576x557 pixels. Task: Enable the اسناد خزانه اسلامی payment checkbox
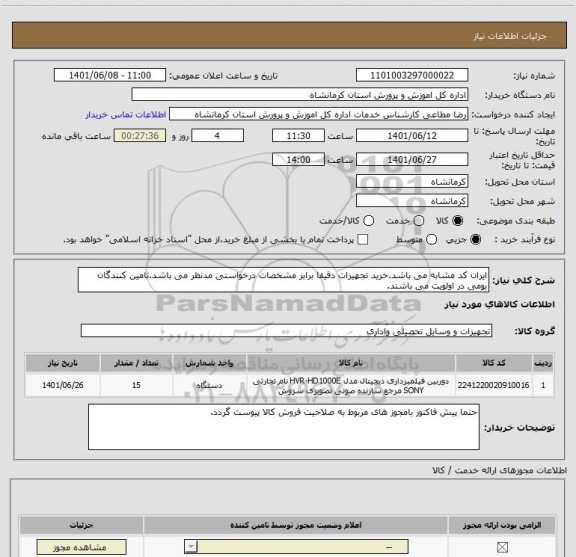coord(363,240)
